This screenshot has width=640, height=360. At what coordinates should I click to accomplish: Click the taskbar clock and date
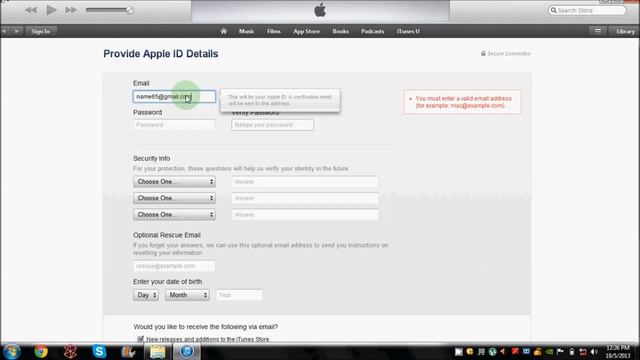click(x=618, y=351)
